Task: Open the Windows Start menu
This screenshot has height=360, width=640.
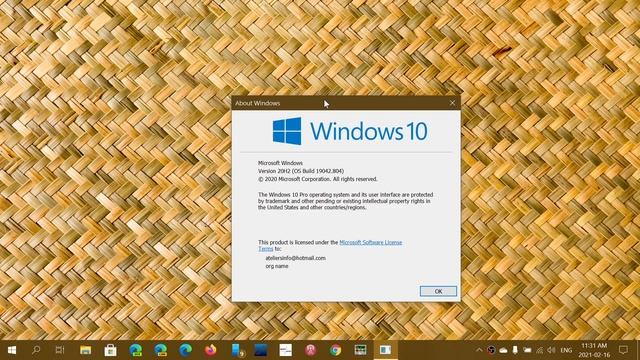Action: (x=12, y=350)
